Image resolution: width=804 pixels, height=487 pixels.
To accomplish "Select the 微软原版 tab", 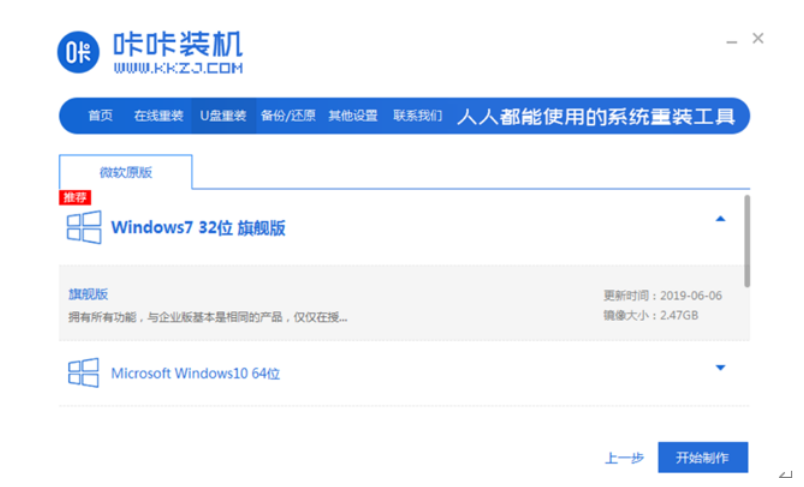I will tap(125, 172).
